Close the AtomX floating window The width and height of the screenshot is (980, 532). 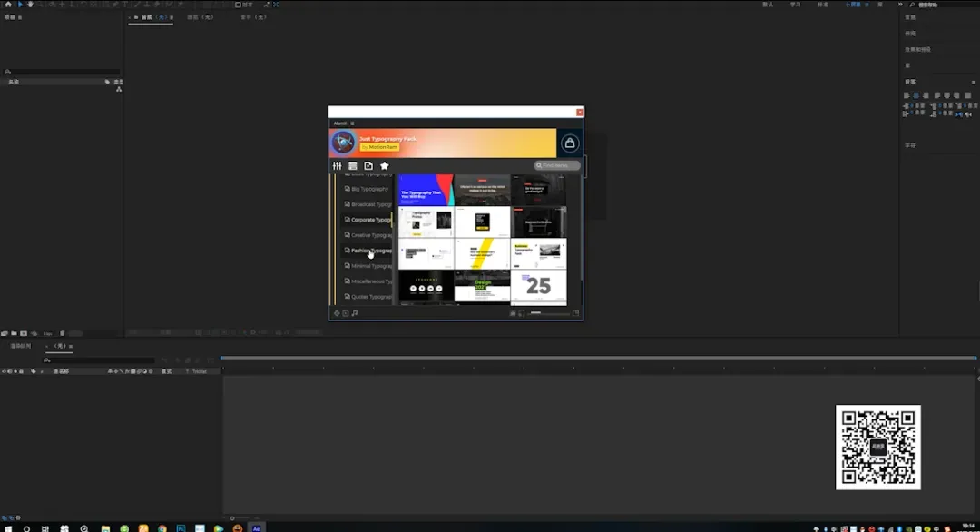(580, 113)
